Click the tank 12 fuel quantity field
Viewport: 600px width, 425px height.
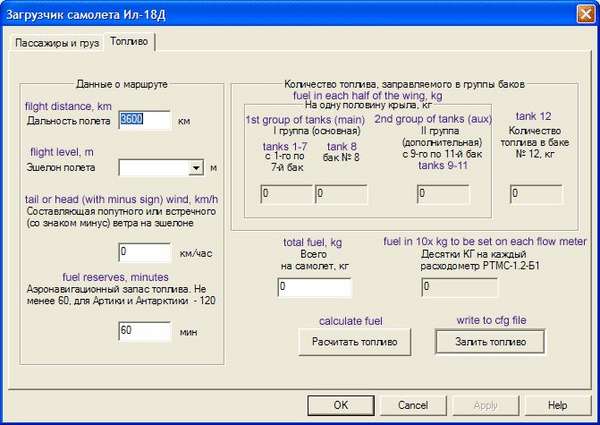point(536,194)
